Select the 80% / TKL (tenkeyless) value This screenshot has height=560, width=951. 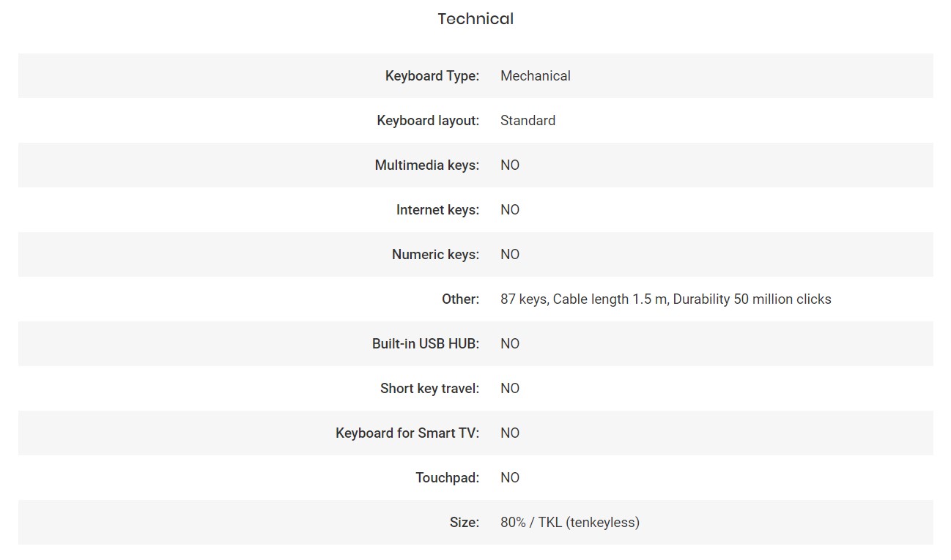pos(569,523)
